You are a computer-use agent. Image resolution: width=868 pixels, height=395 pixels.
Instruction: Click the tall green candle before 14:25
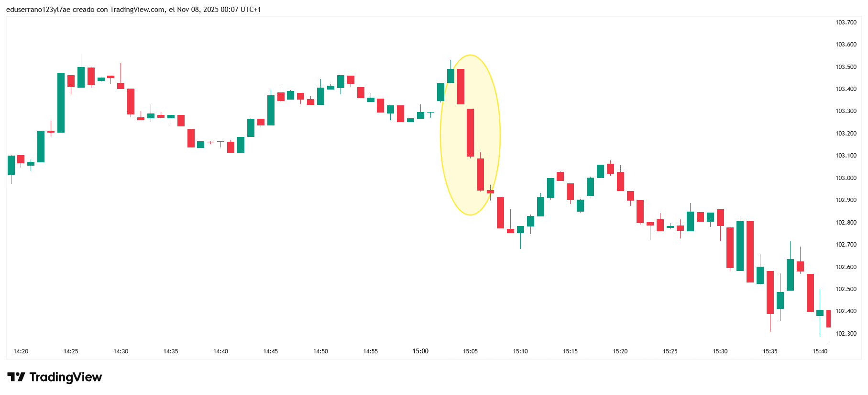[x=61, y=102]
